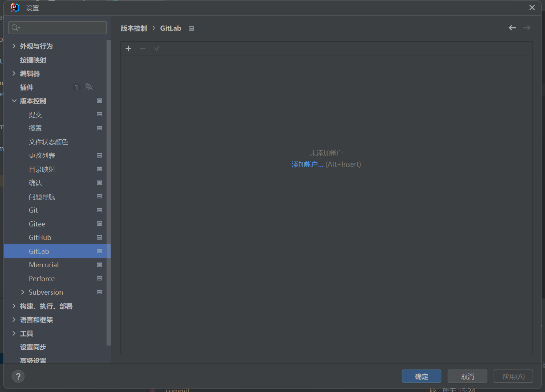Image resolution: width=545 pixels, height=392 pixels.
Task: Collapse the 版本控制 section
Action: point(14,101)
